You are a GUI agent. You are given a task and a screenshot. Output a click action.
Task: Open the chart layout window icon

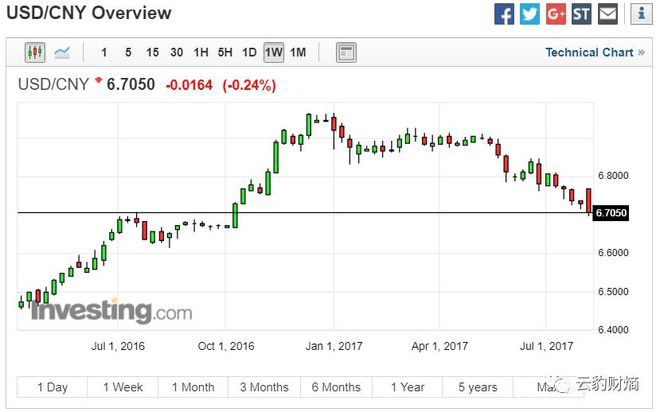coord(346,52)
